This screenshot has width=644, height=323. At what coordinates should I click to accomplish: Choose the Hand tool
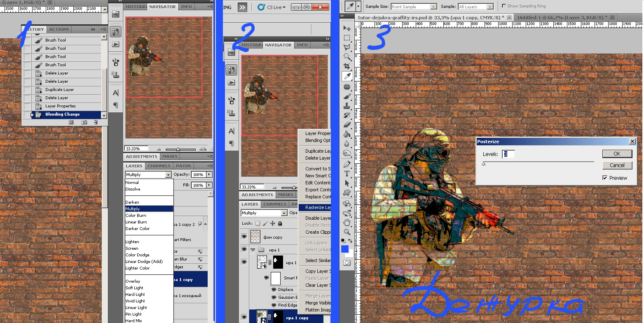pos(347,223)
